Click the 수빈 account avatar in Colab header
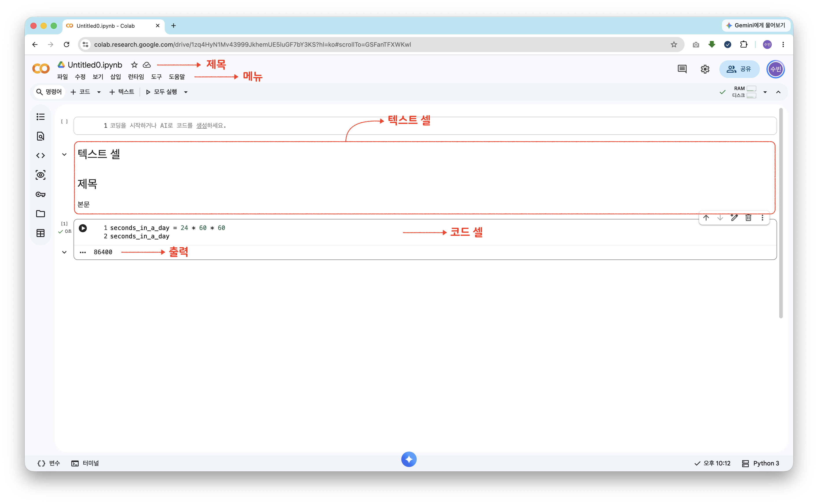 (776, 69)
